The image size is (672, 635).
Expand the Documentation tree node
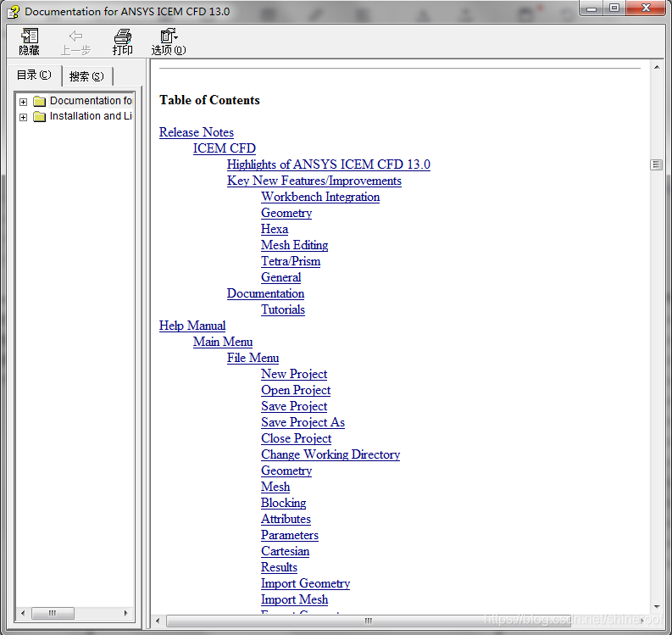[x=23, y=102]
